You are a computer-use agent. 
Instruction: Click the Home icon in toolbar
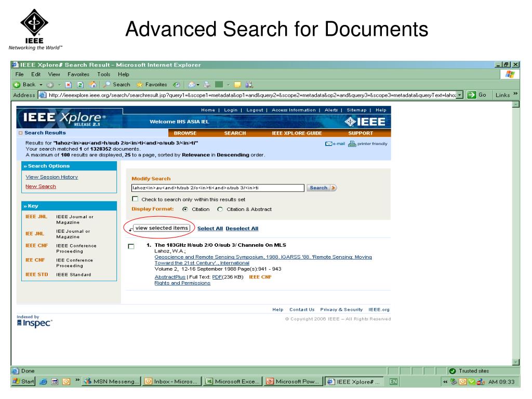[92, 85]
